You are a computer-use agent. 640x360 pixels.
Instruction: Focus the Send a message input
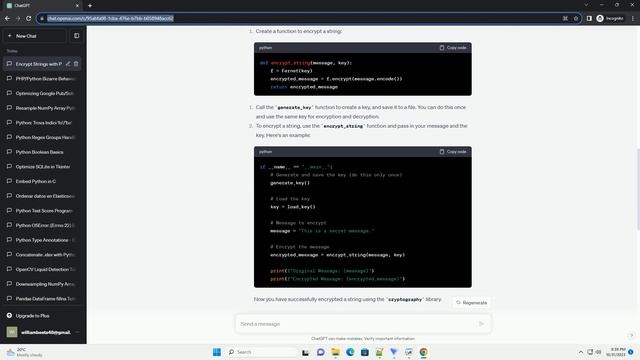click(357, 324)
